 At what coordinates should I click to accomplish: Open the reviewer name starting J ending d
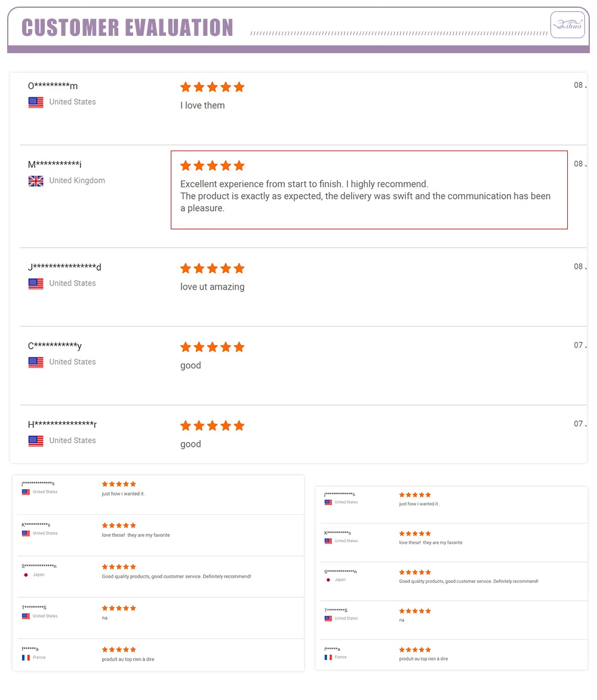point(64,267)
